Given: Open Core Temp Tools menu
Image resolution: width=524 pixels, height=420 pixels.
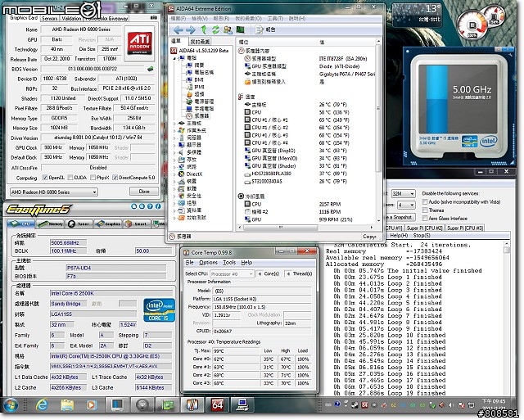Looking at the screenshot, I should [229, 263].
